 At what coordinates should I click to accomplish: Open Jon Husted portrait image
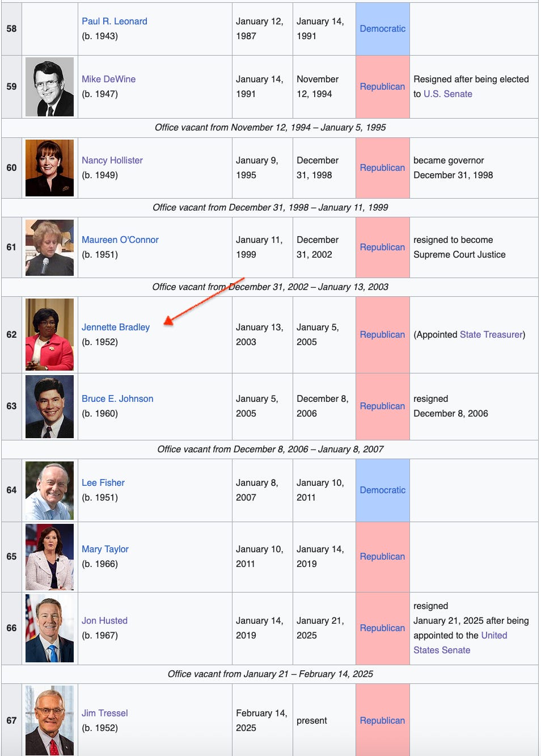tap(49, 628)
